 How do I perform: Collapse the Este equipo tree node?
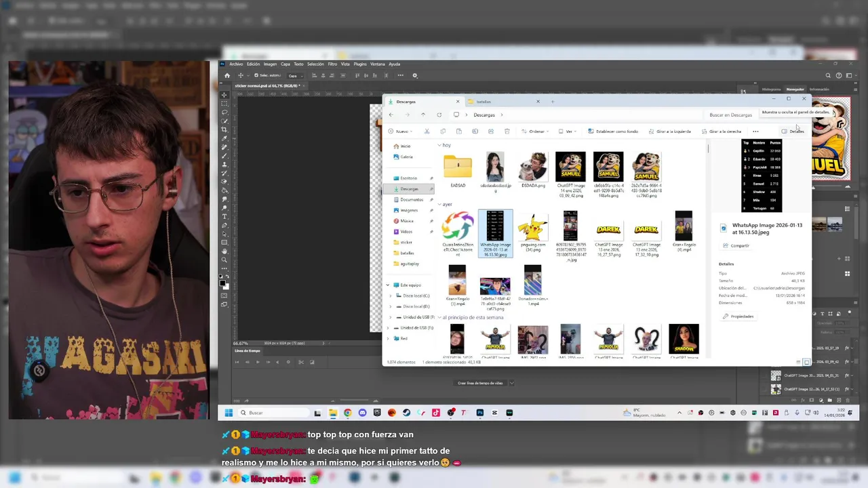pos(388,285)
